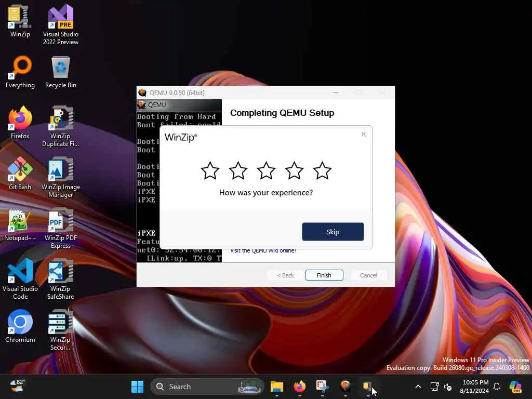Launch Chromium from the desktop
This screenshot has height=399, width=532.
(20, 326)
